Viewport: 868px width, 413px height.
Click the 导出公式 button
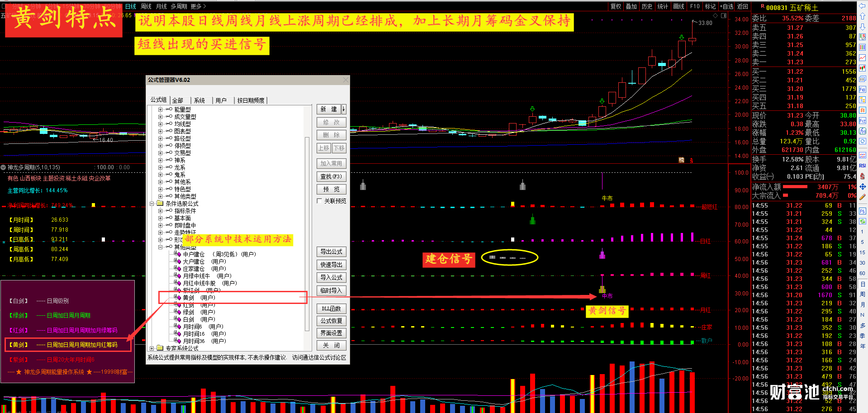pyautogui.click(x=332, y=252)
